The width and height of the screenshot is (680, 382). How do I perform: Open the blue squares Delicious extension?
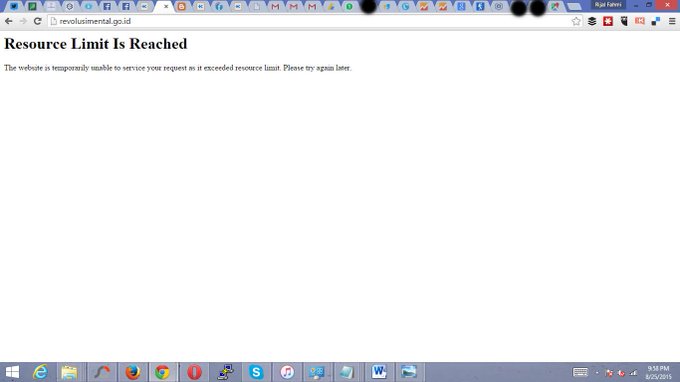(656, 21)
